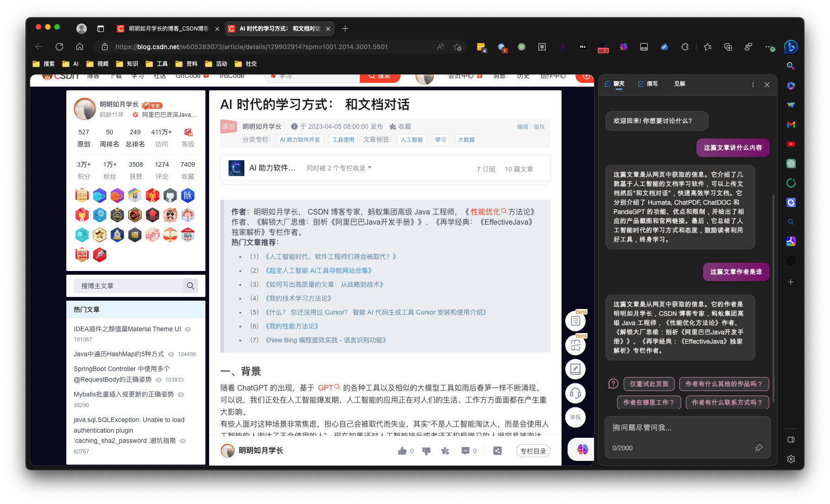Screen dimensions: 830x504
Task: Expand the 同时被 2 个专栏收录 dropdown
Action: [339, 168]
